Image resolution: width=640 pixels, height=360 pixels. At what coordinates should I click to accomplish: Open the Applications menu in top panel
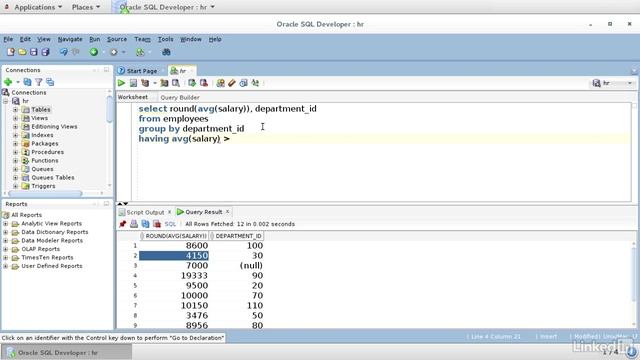(x=38, y=7)
